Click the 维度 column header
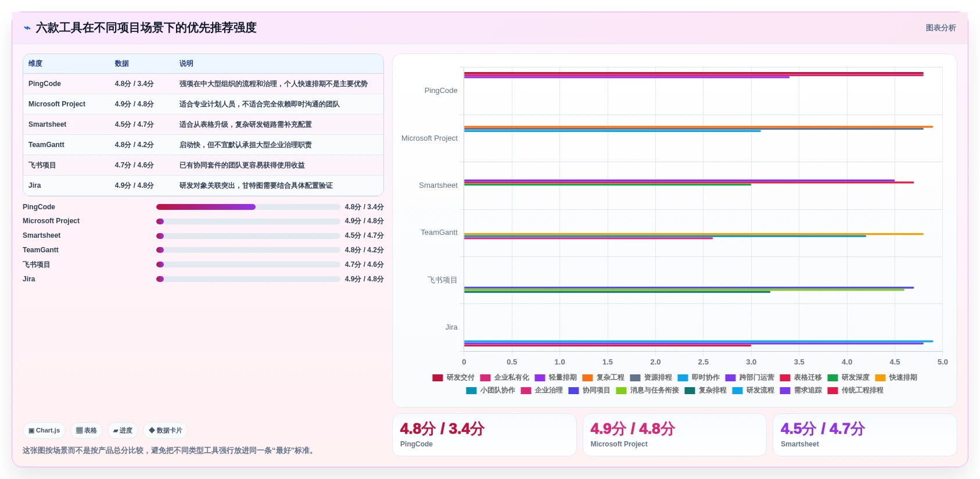Image resolution: width=980 pixels, height=479 pixels. (35, 64)
